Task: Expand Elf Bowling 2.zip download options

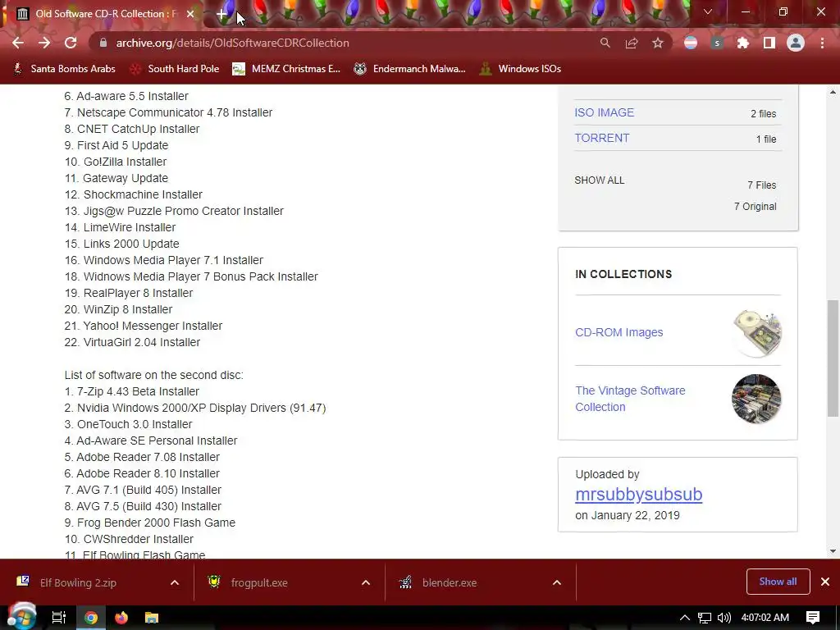Action: (x=175, y=582)
